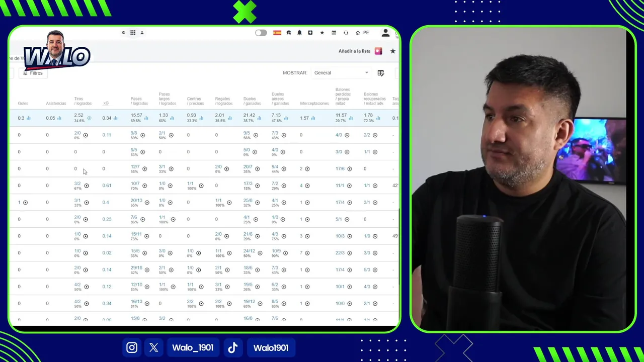The width and height of the screenshot is (644, 362).
Task: Open chart icon next to 7.13 aerial duels
Action: (286, 118)
